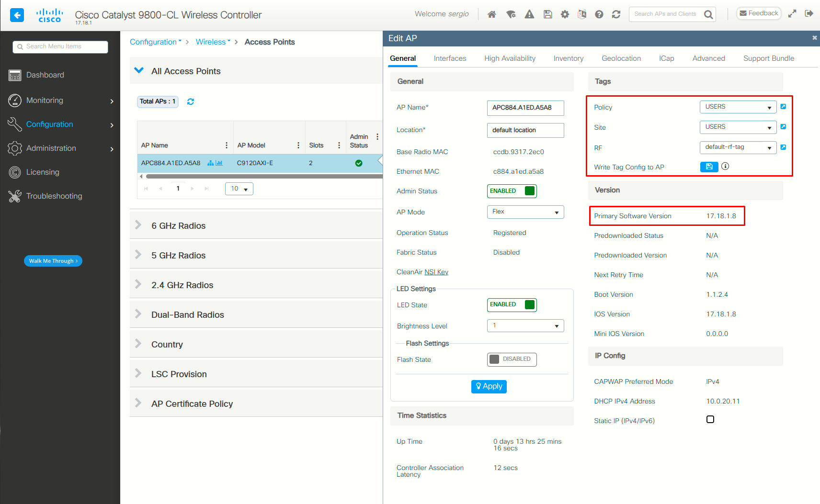This screenshot has height=504, width=820.
Task: Expand the Dual-Band Radios section
Action: coord(256,314)
